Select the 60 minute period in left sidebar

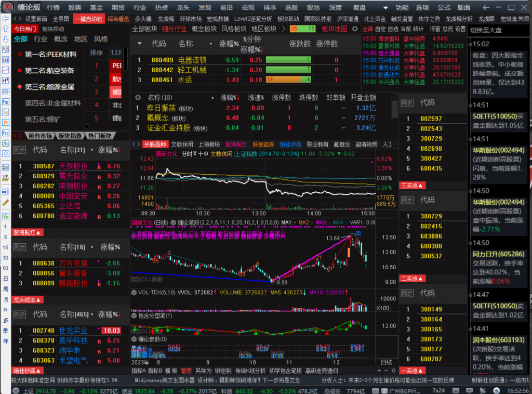click(x=5, y=268)
